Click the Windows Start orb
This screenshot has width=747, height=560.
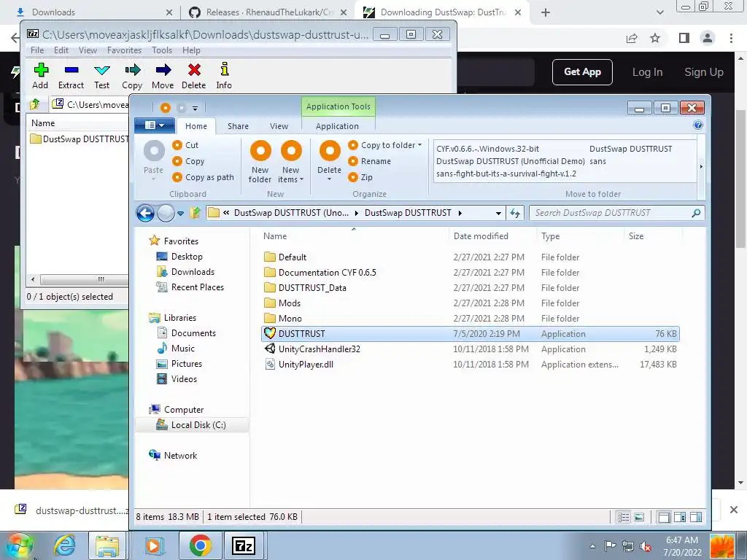tap(19, 545)
